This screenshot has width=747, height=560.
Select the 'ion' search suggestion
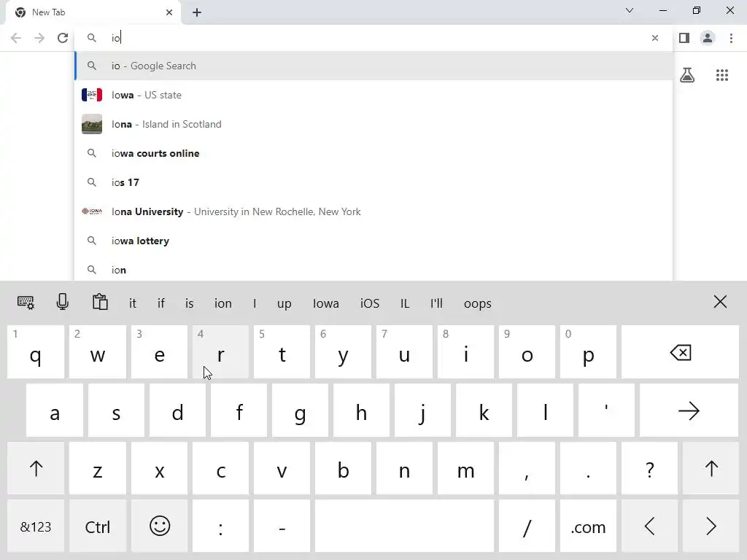[374, 270]
